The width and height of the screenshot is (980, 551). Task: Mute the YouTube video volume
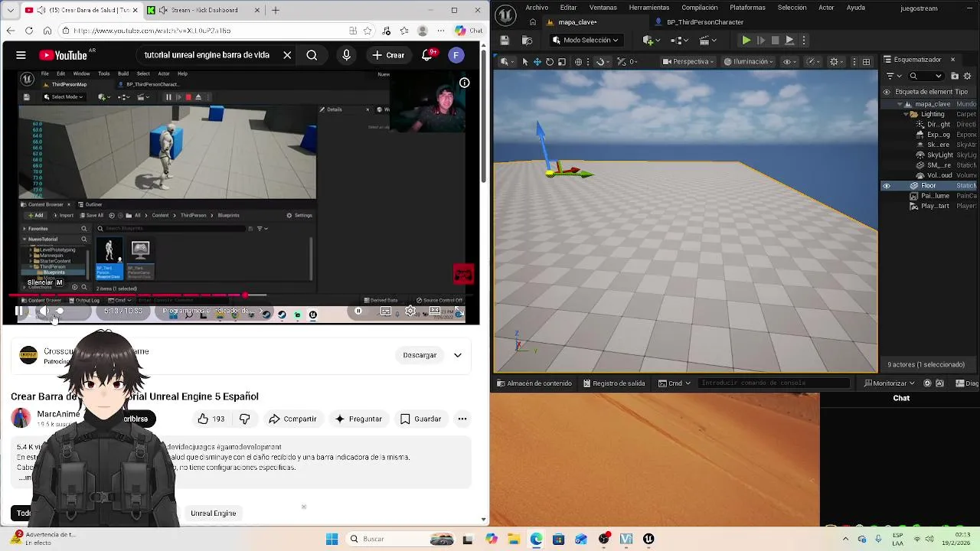click(x=44, y=311)
